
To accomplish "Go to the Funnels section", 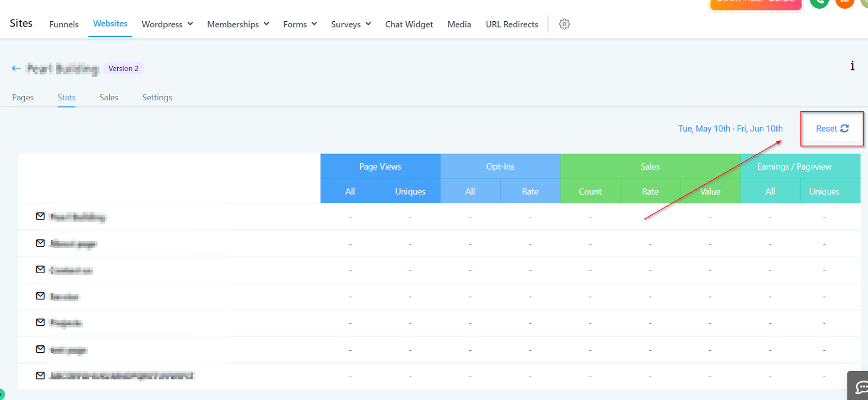I will (64, 24).
